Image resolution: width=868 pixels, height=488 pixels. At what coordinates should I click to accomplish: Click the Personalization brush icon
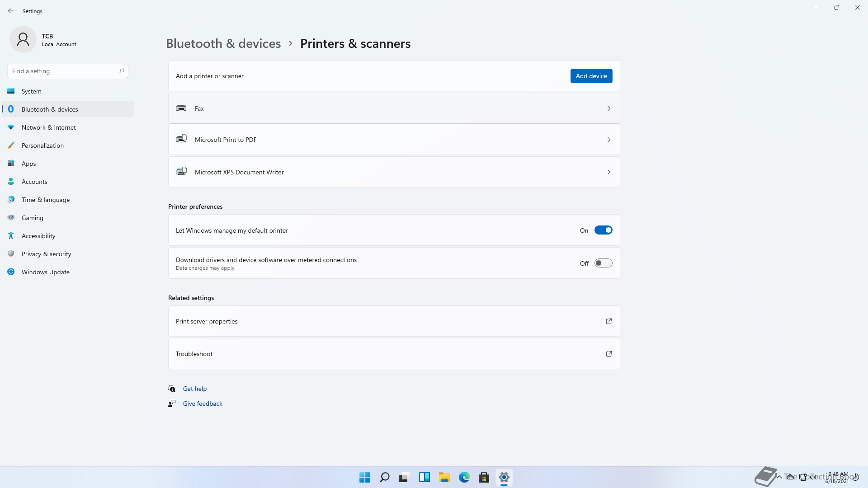coord(11,145)
